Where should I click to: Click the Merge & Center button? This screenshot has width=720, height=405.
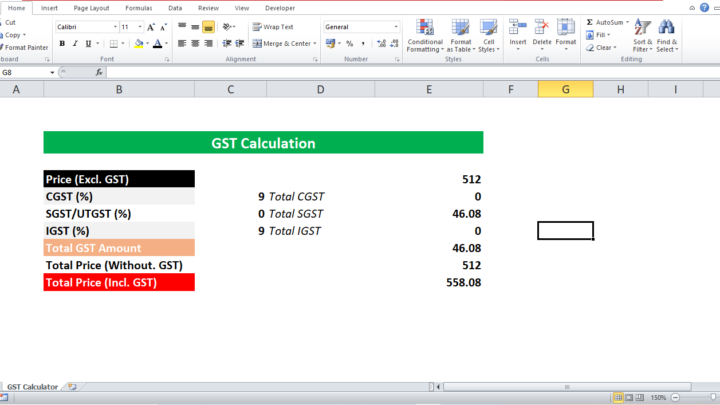[x=284, y=44]
